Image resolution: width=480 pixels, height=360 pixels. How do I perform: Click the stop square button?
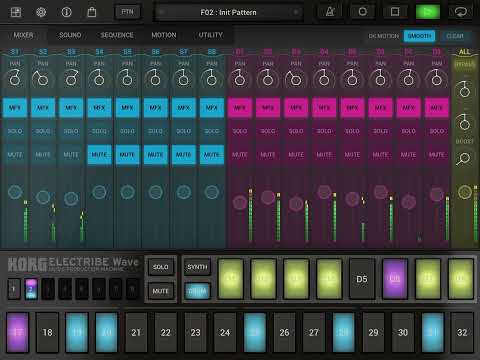pyautogui.click(x=395, y=12)
